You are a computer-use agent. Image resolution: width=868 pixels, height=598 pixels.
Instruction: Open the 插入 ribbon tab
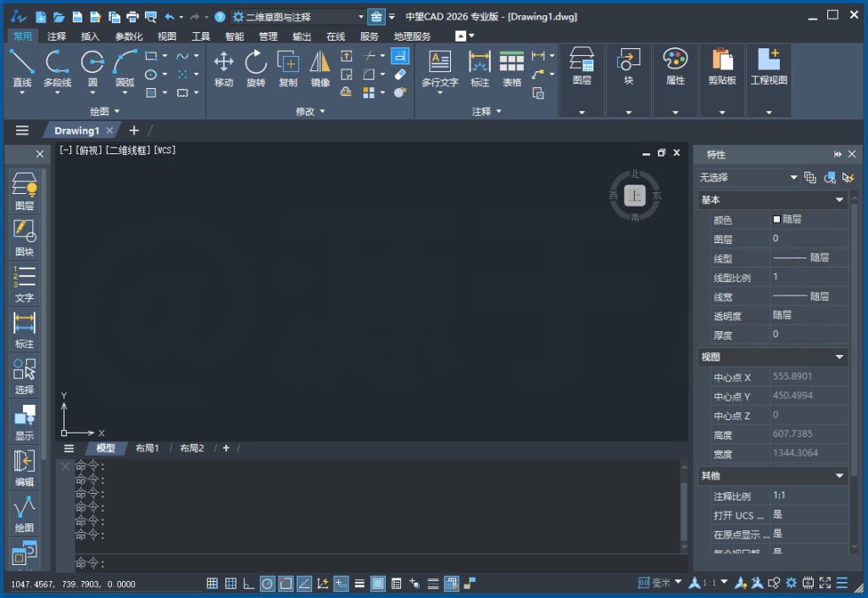90,36
